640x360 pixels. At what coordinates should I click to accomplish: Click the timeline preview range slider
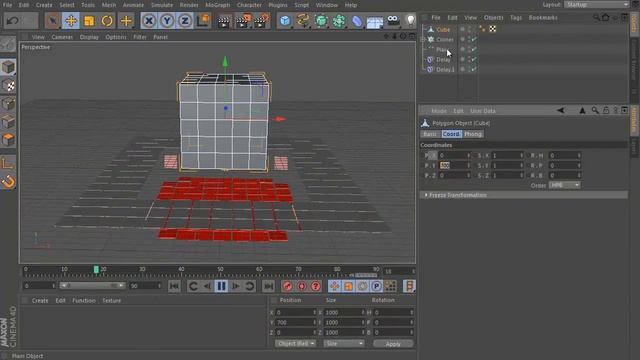(92, 286)
